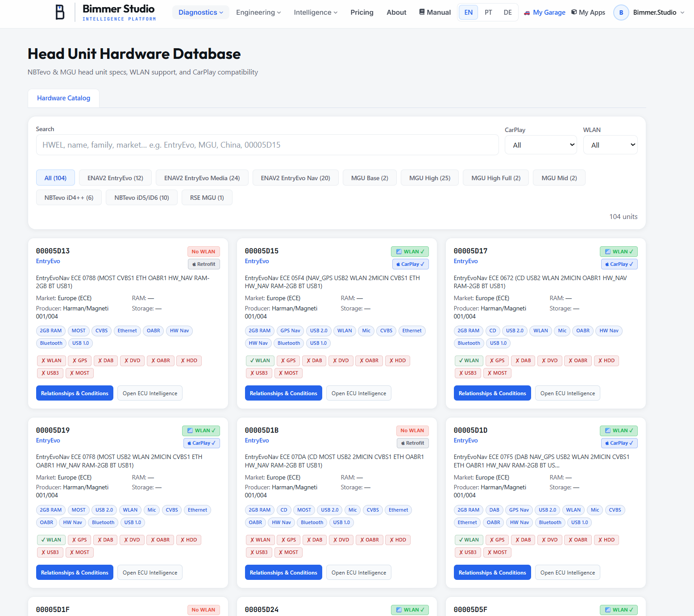Click the CarPlay badge on card 00005D19
The width and height of the screenshot is (694, 616).
[x=202, y=443]
